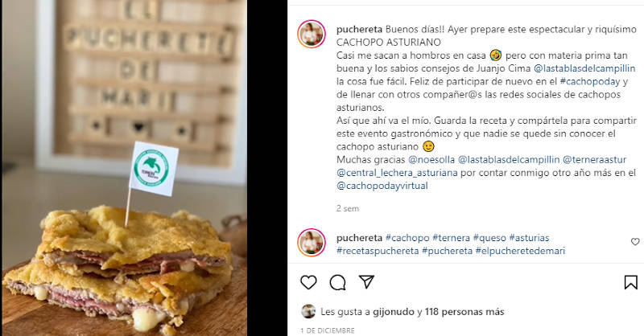View the gijonudo liker profile

point(394,312)
